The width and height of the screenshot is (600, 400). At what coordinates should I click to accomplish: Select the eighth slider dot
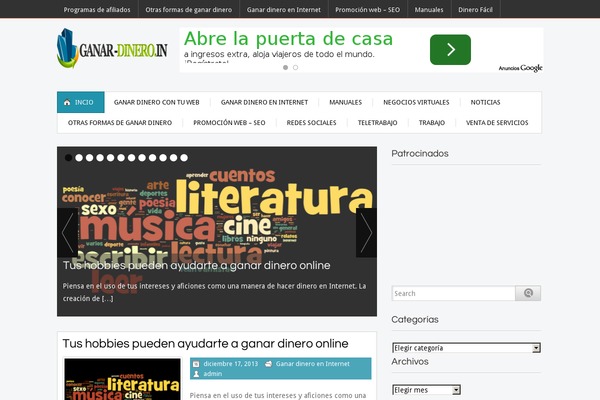click(x=142, y=158)
